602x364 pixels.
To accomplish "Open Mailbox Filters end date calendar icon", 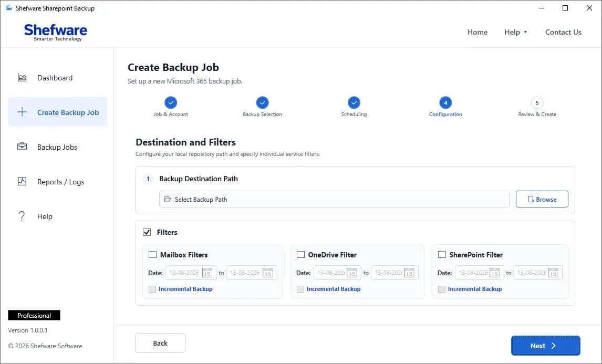I will 267,273.
